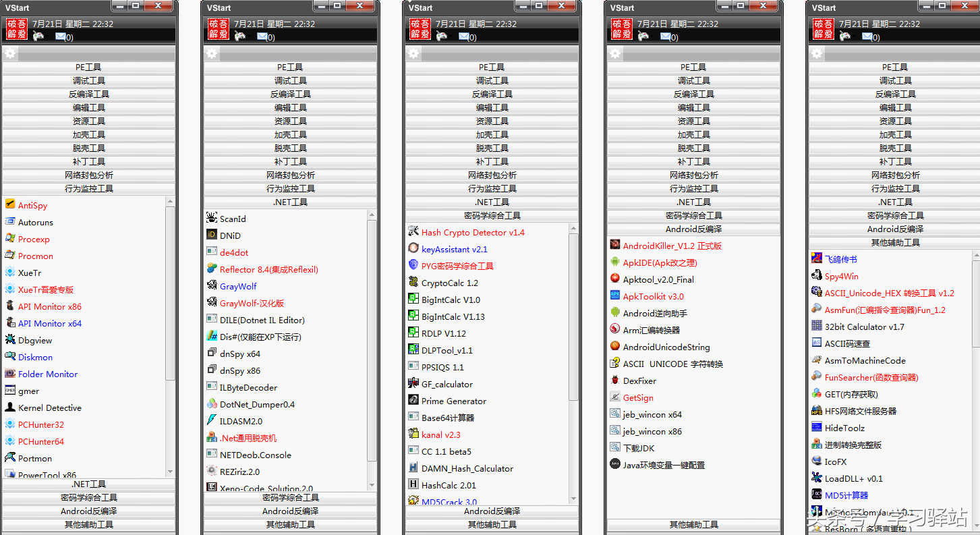The height and width of the screenshot is (535, 980).
Task: Expand PE工具 in the window listing AntiSpy
Action: [x=88, y=67]
